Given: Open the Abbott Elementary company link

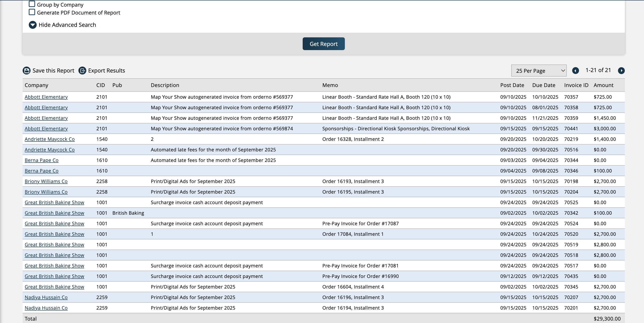Looking at the screenshot, I should coord(46,97).
